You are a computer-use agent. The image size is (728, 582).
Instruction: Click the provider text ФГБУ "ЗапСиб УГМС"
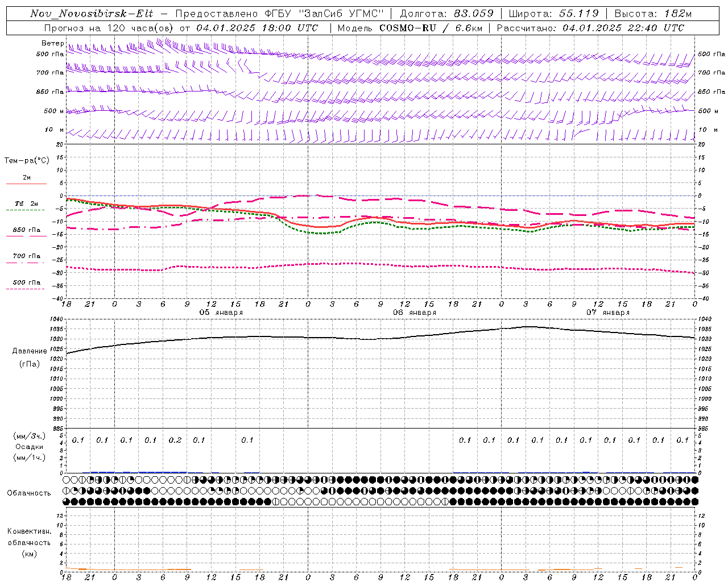(x=324, y=14)
